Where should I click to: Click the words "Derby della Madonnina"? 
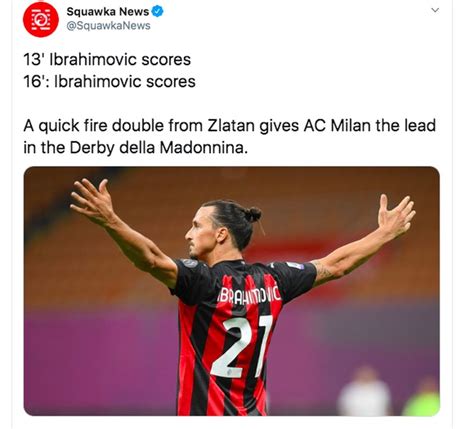tap(158, 148)
